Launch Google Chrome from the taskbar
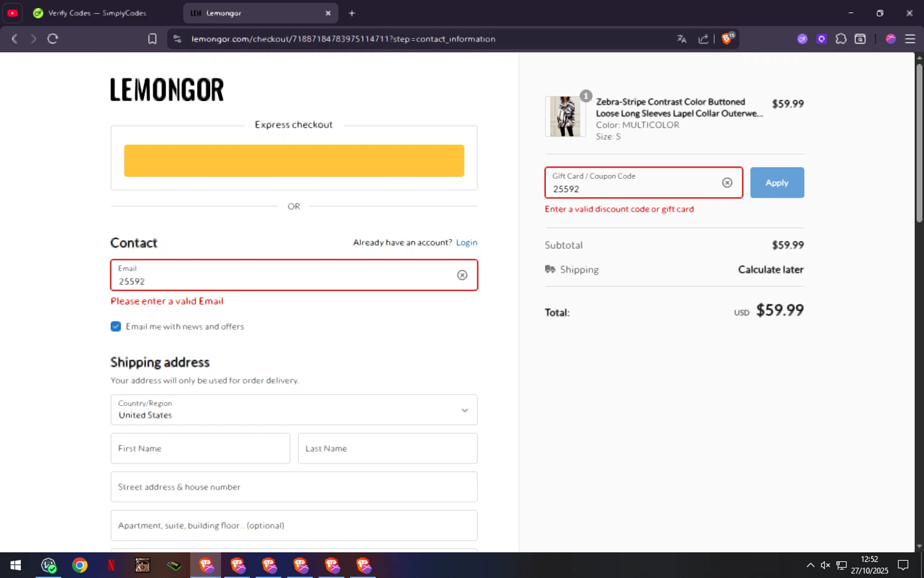924x578 pixels. (80, 565)
